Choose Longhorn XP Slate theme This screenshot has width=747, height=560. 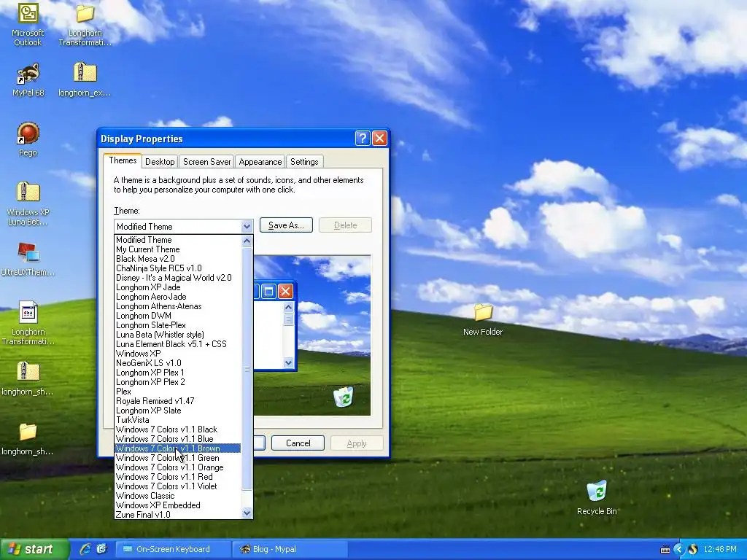click(178, 411)
